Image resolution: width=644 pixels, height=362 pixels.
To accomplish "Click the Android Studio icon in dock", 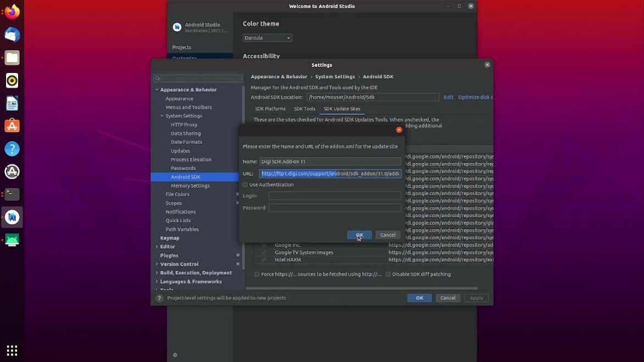I will [12, 217].
